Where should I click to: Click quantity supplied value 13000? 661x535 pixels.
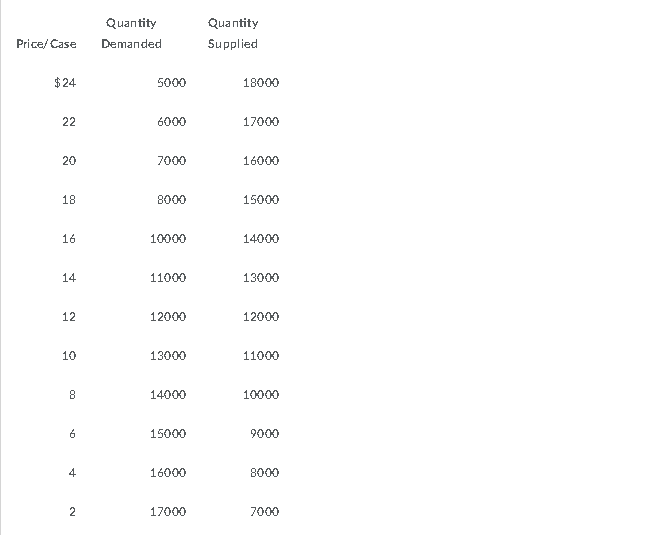click(261, 278)
